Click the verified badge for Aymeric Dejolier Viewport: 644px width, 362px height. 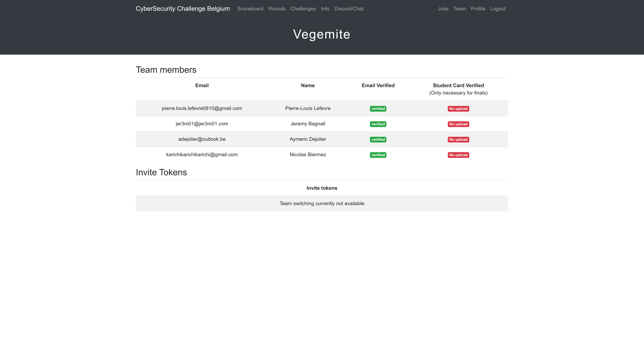pyautogui.click(x=378, y=140)
